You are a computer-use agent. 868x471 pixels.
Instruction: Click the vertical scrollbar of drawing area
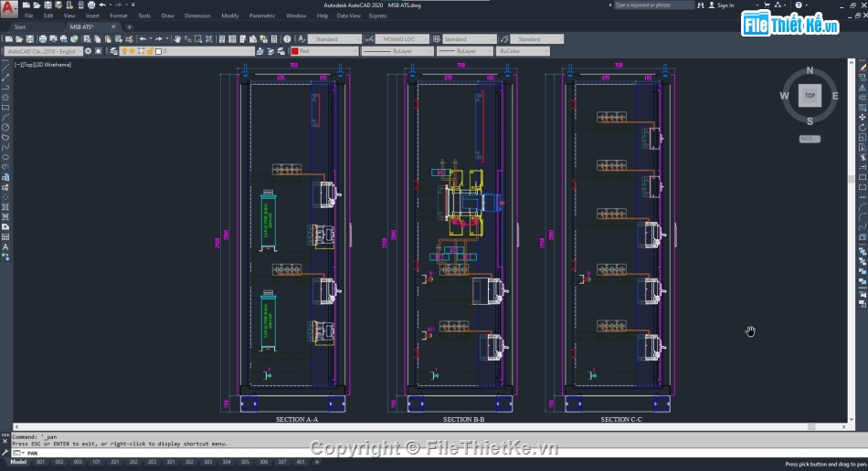(x=852, y=241)
